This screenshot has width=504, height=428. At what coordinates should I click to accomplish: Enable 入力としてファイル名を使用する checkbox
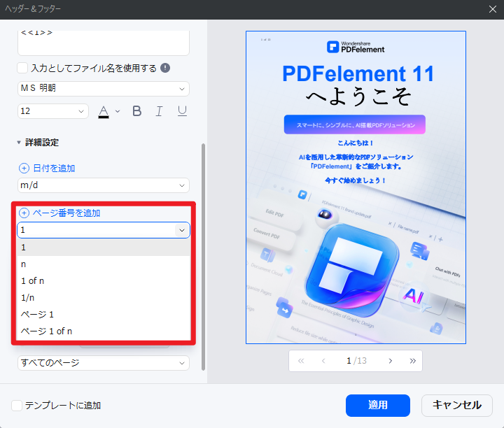[x=22, y=68]
